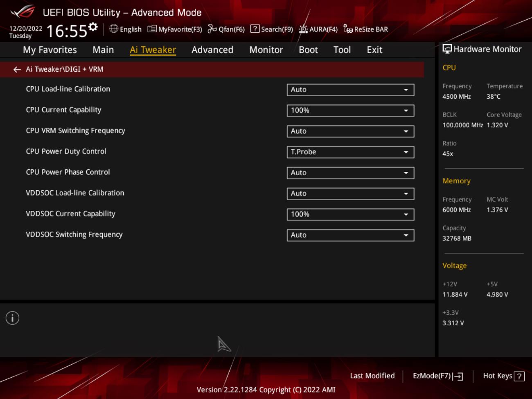Switch to My Favorites tab
This screenshot has height=399, width=532.
50,50
